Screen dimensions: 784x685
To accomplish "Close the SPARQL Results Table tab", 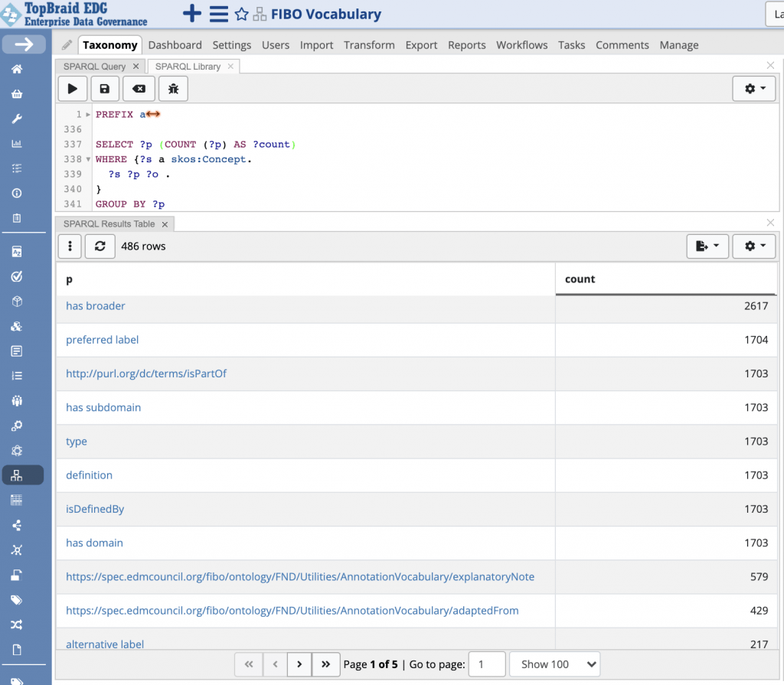I will coord(165,224).
